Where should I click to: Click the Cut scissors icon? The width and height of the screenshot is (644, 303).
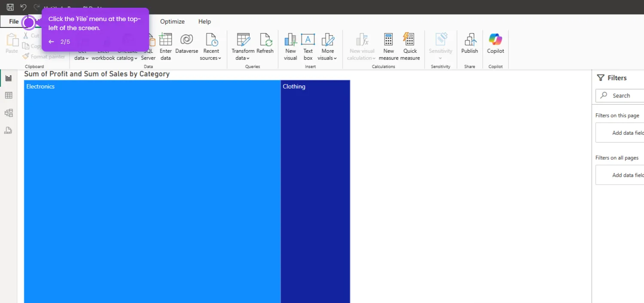pyautogui.click(x=26, y=36)
